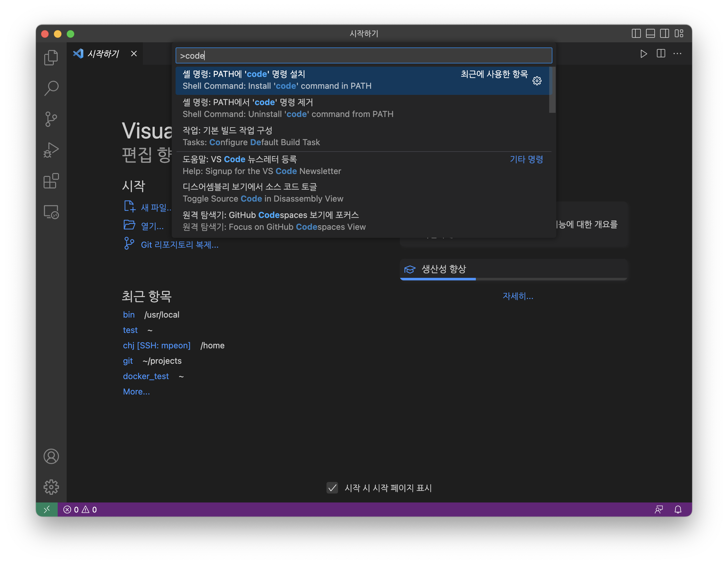The image size is (728, 564).
Task: Click the More... recent items link
Action: (136, 392)
